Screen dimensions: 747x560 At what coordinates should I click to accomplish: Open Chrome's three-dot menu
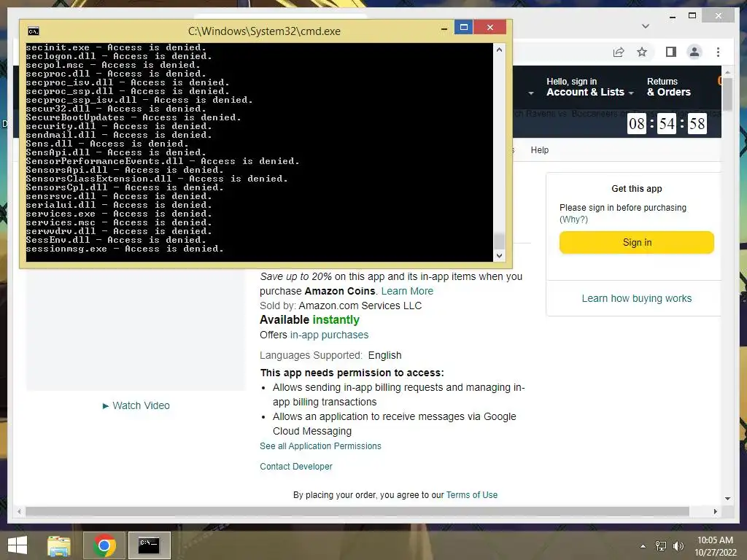click(718, 52)
